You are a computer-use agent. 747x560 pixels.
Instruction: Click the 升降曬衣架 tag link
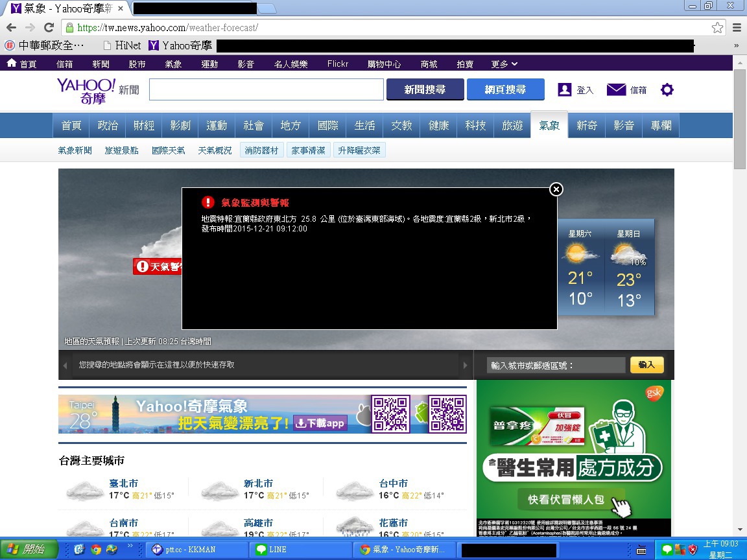(359, 150)
